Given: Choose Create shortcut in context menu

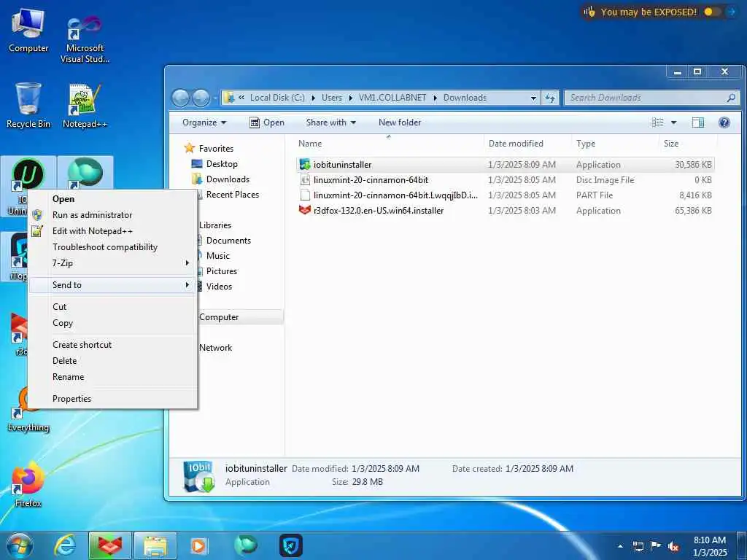Looking at the screenshot, I should [112, 345].
